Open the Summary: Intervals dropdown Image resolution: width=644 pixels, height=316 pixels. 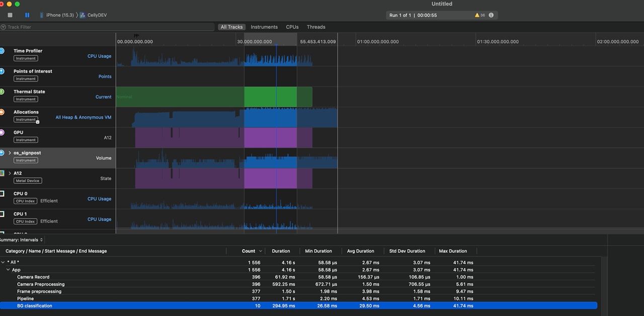[21, 240]
